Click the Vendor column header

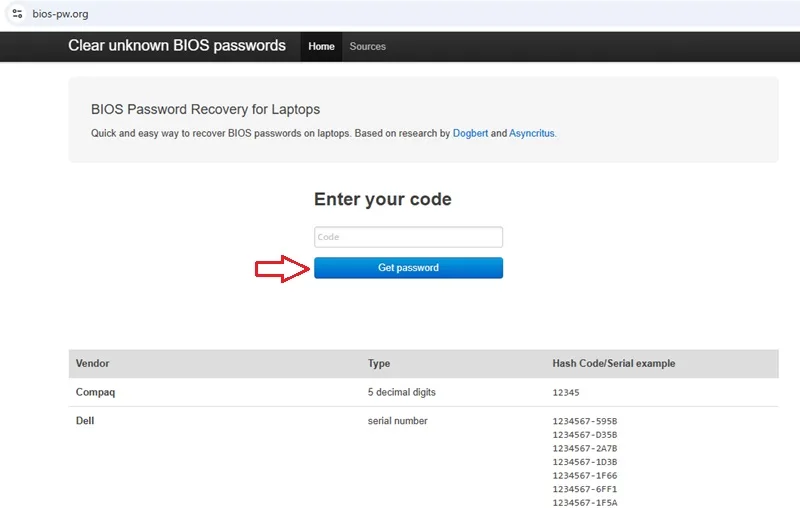(x=92, y=363)
